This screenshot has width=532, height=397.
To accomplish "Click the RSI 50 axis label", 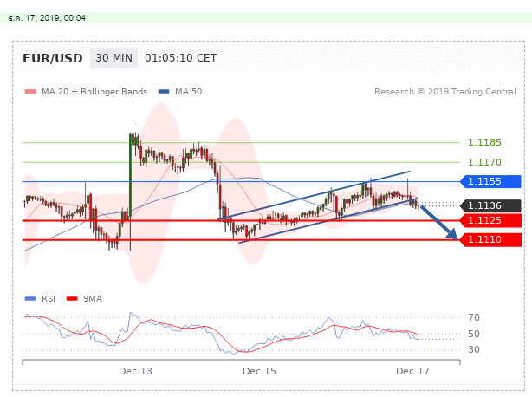I will (x=474, y=334).
